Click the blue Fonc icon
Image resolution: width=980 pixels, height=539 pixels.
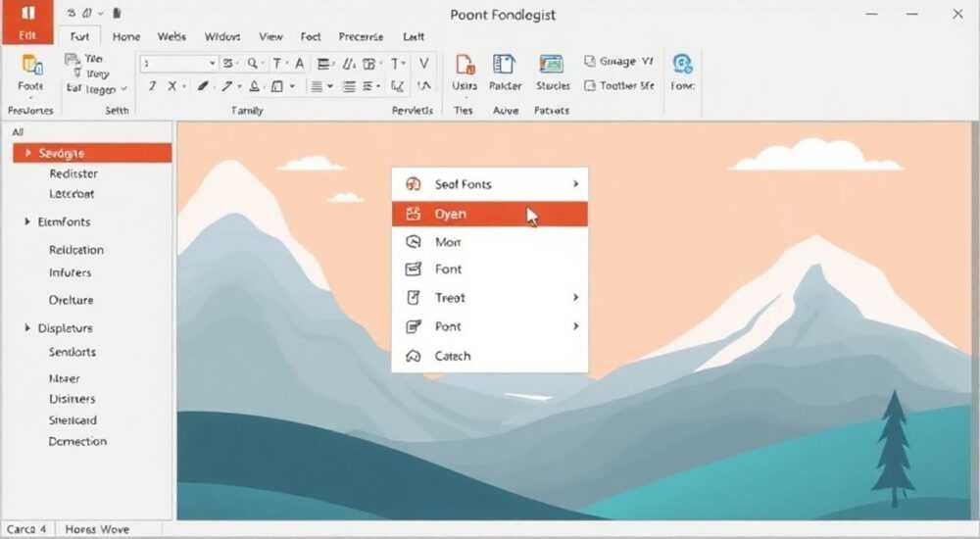pos(682,65)
